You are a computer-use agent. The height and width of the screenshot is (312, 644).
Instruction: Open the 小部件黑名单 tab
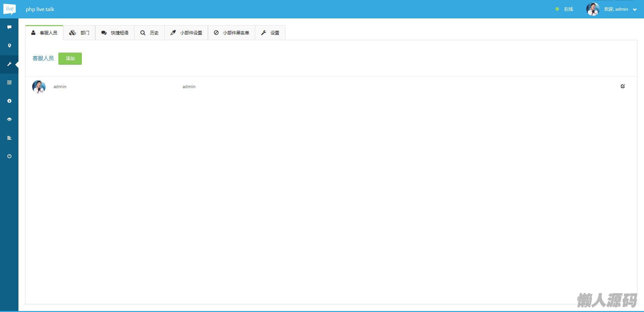[231, 33]
